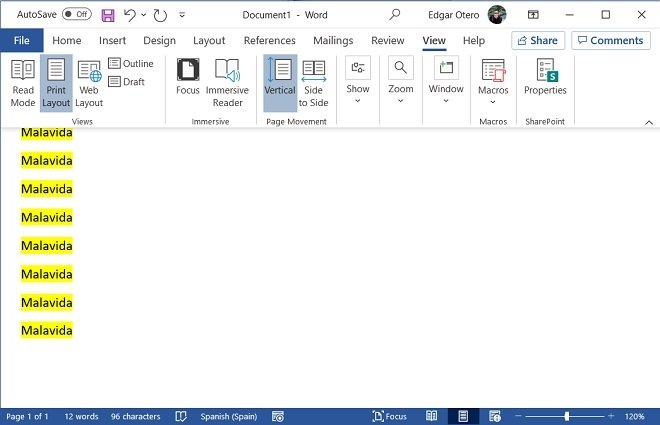Open the Comments pane button
The width and height of the screenshot is (660, 425).
(x=611, y=40)
